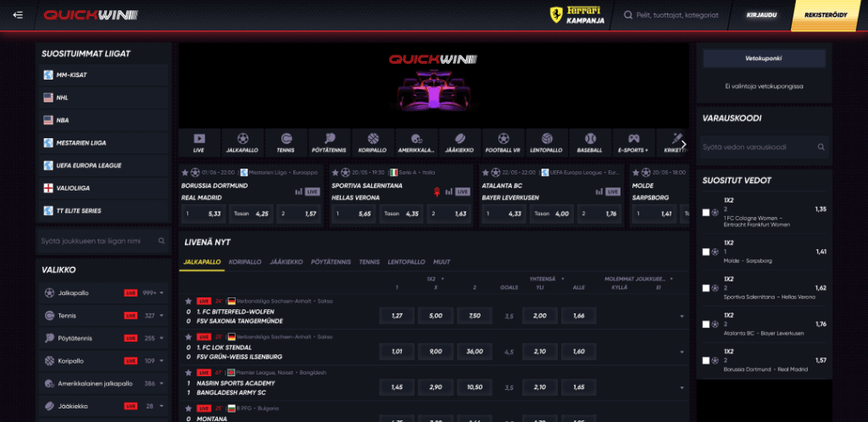Click the Rekisteröidy register button
This screenshot has height=422, width=868.
point(826,15)
